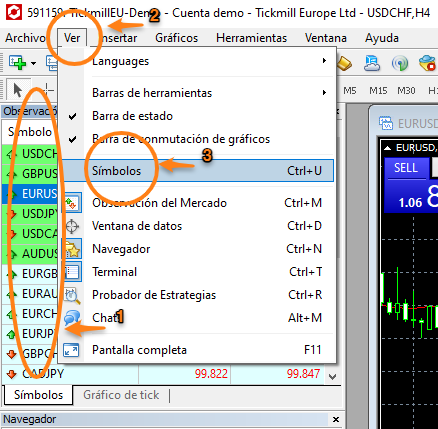This screenshot has width=438, height=429.
Task: Open the Ayuda menu
Action: pos(382,38)
